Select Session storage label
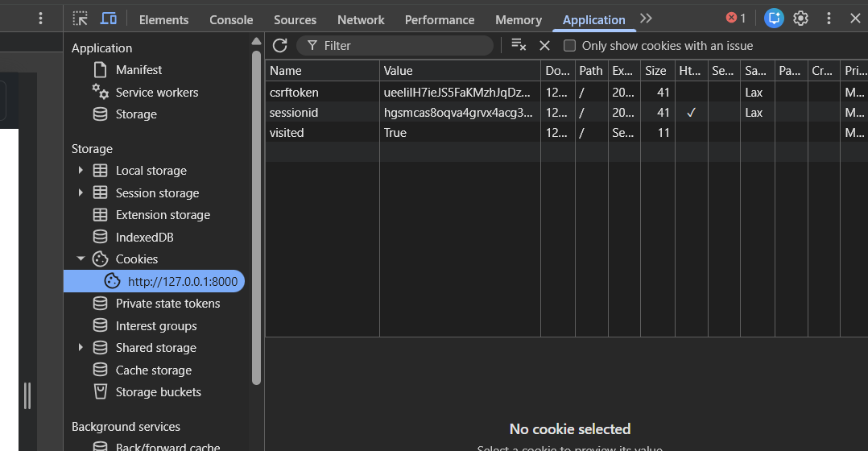868x451 pixels. coord(157,192)
